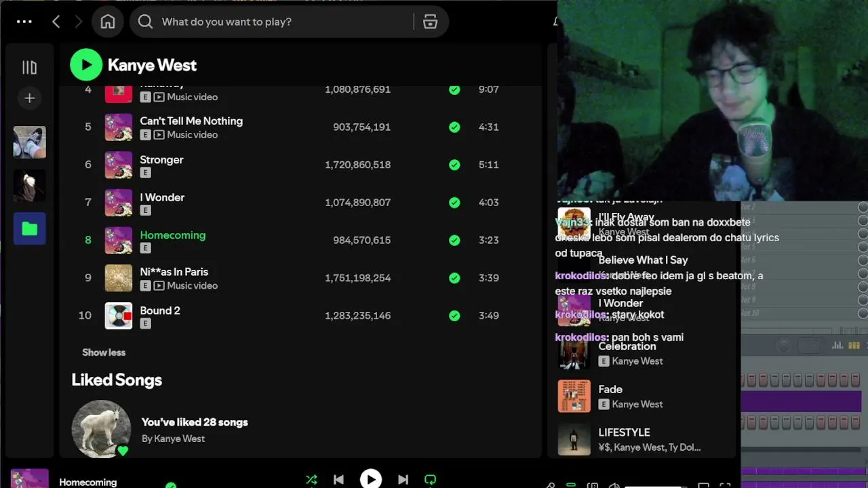Open the Home page
This screenshot has width=868, height=488.
coord(108,22)
